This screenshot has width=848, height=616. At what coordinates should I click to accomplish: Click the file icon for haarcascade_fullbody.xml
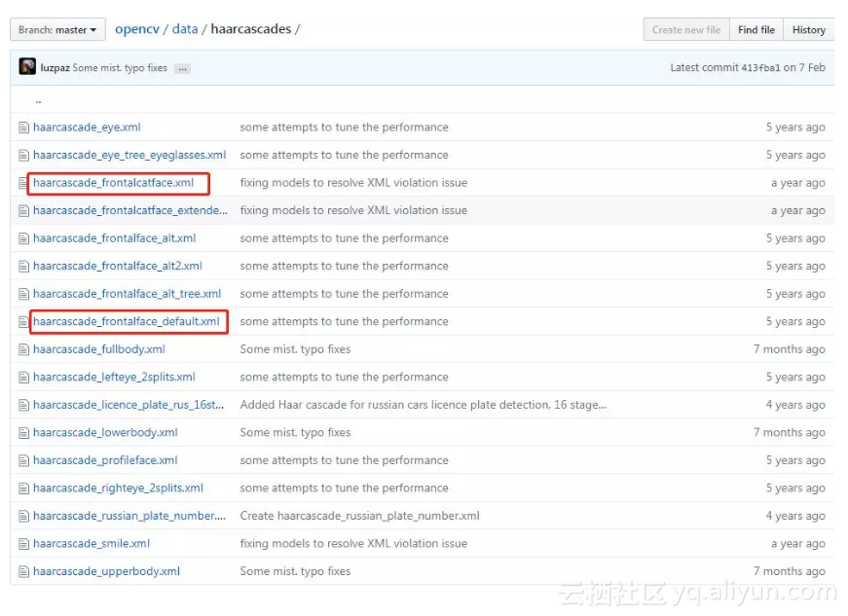point(23,349)
